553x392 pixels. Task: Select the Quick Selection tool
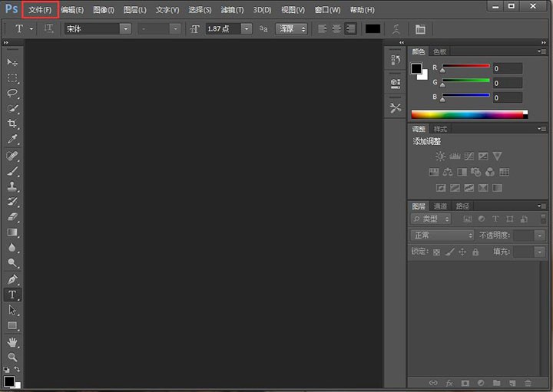tap(12, 108)
